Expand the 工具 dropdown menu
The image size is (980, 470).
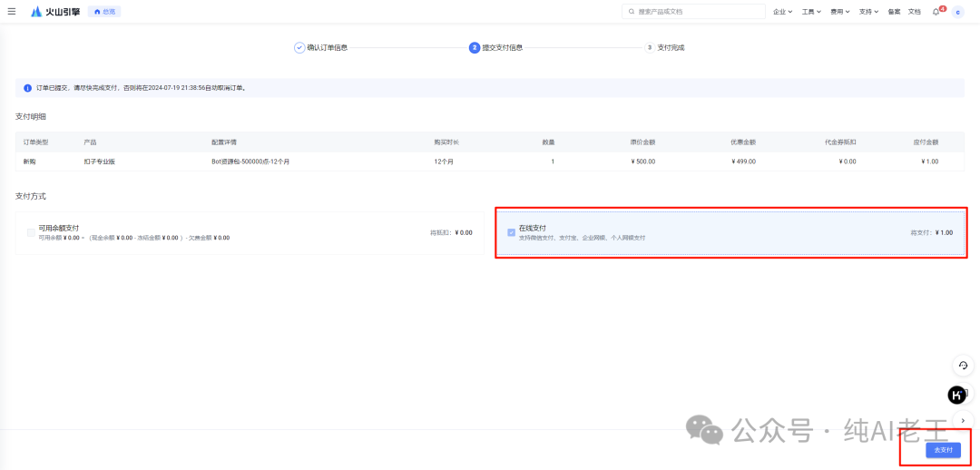(x=810, y=12)
